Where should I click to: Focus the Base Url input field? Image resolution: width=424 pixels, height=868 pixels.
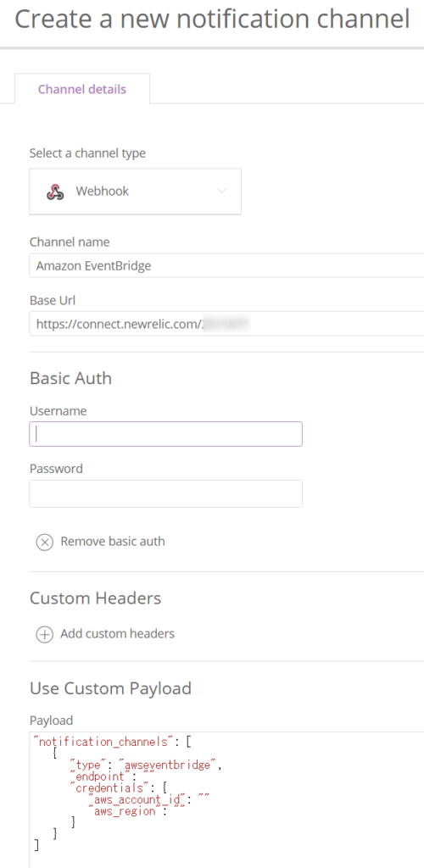(226, 323)
